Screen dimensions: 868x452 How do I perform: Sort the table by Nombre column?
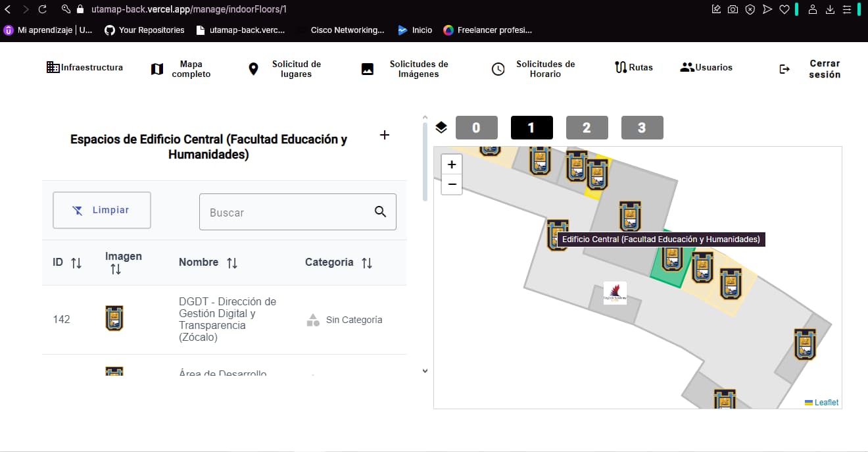231,263
